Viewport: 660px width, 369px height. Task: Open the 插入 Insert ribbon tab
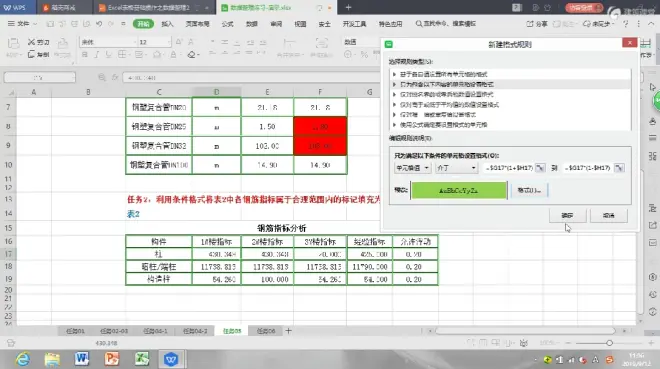point(167,24)
